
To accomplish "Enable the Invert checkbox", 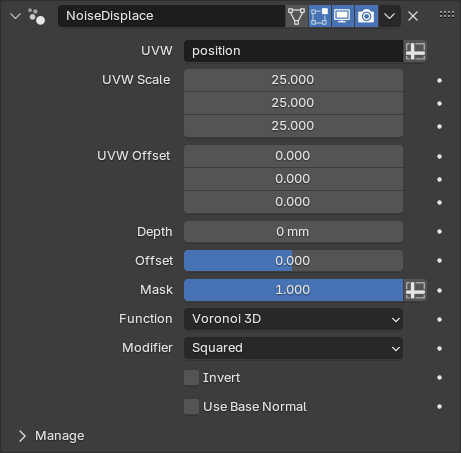I will point(191,378).
